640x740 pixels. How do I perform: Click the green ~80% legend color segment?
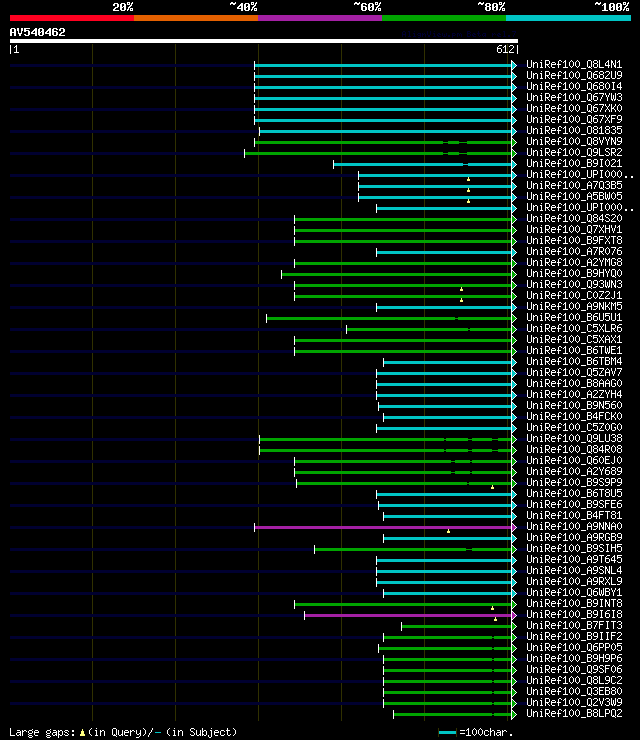(x=444, y=18)
